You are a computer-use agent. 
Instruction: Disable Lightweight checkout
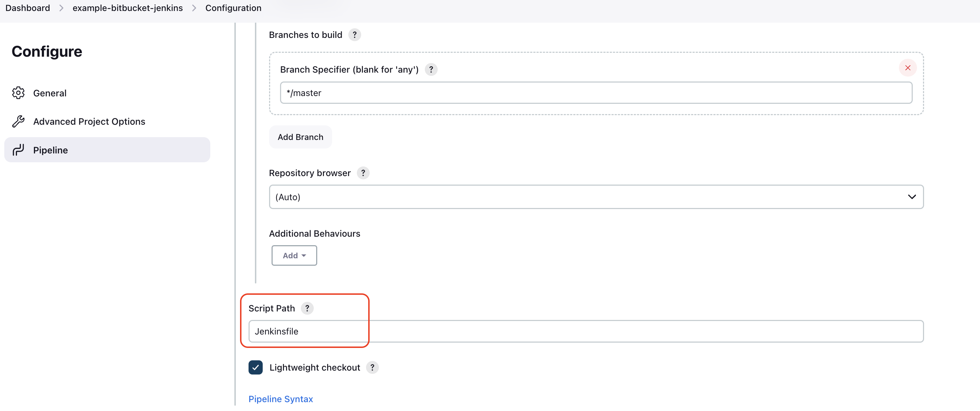click(x=256, y=367)
